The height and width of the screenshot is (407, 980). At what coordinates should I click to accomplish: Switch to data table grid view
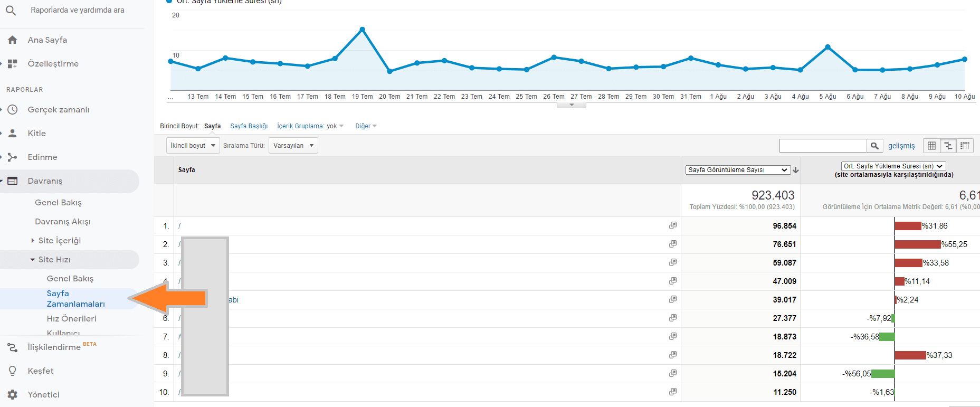click(x=931, y=146)
